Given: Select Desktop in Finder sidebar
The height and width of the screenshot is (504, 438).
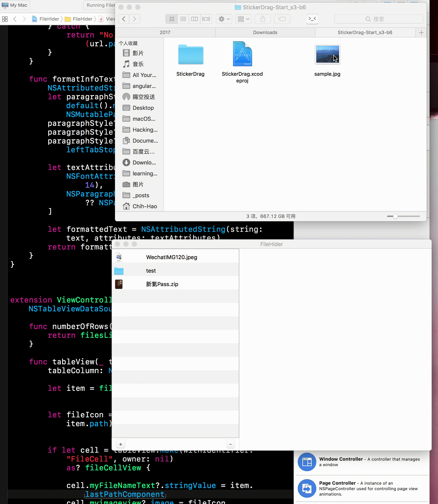Looking at the screenshot, I should click(x=143, y=108).
